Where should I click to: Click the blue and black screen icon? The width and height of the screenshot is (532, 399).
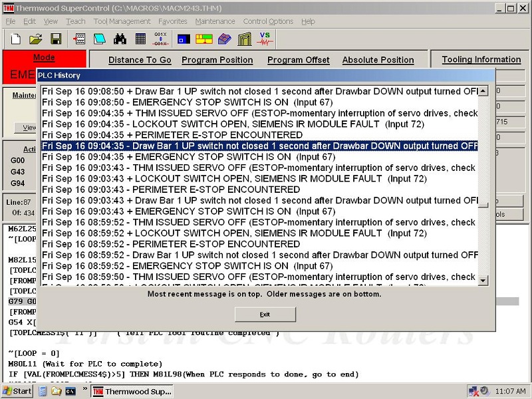pyautogui.click(x=184, y=39)
